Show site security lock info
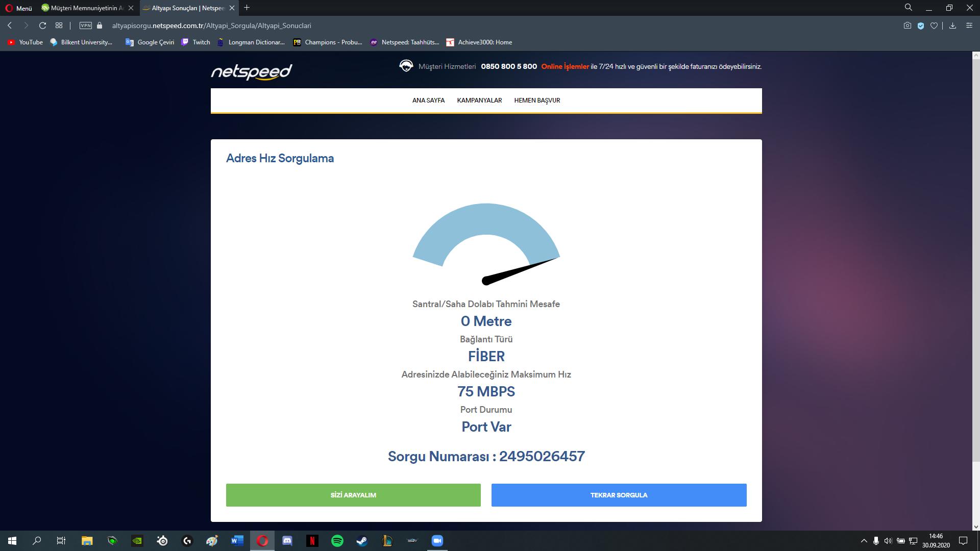Viewport: 980px width, 551px height. [x=100, y=26]
